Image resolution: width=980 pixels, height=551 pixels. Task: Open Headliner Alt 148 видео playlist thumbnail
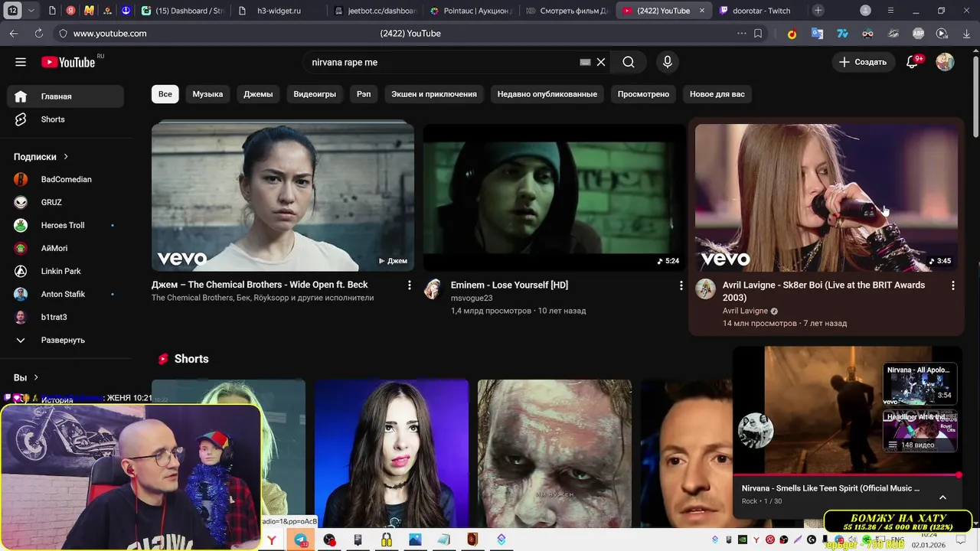(x=920, y=431)
